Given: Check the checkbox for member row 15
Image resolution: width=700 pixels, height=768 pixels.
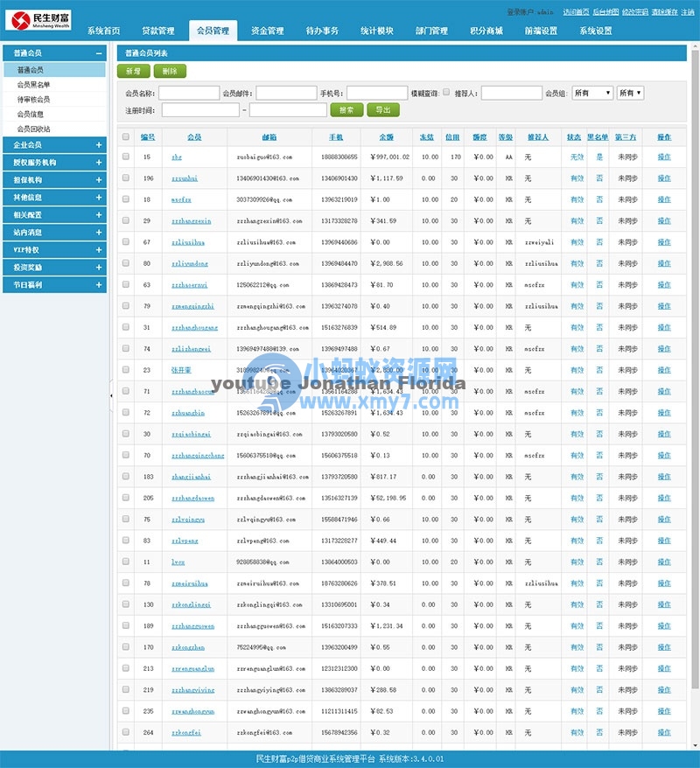Looking at the screenshot, I should [124, 156].
